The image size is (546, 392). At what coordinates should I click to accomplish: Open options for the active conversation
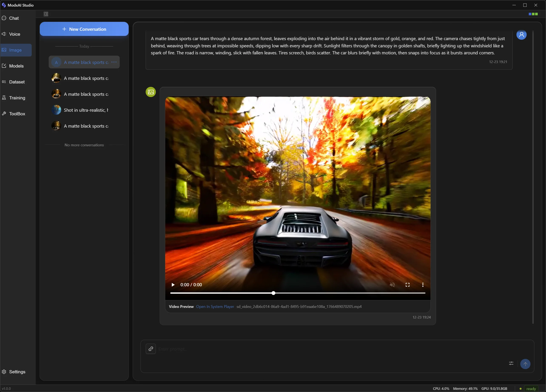[x=114, y=62]
